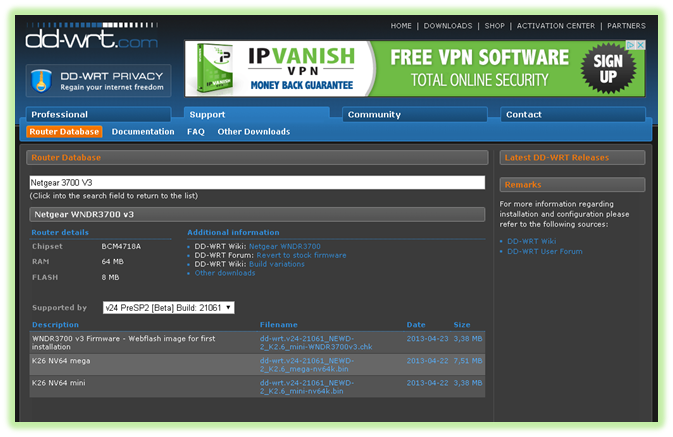Click the Remarks panel header

point(573,185)
